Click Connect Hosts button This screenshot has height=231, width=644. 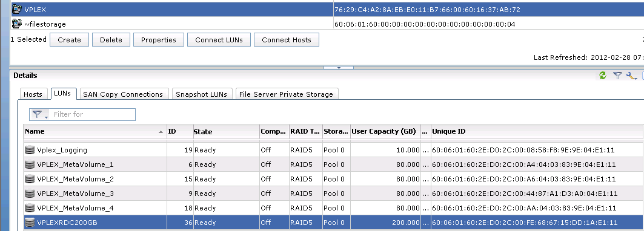(x=287, y=40)
